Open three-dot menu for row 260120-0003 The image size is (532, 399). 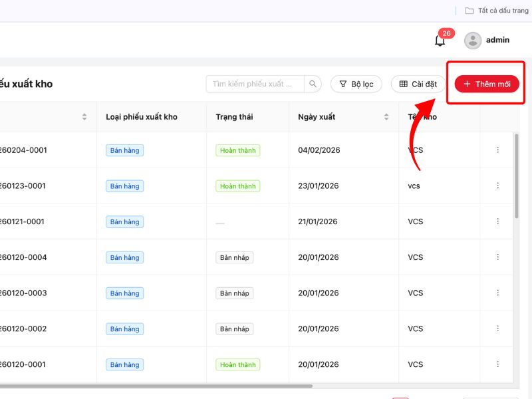(x=497, y=293)
